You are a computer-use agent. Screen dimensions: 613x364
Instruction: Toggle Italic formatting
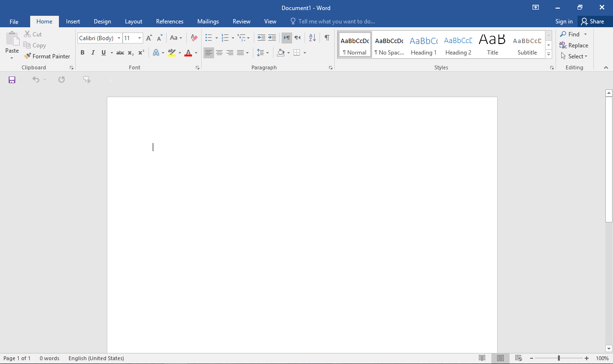click(93, 53)
